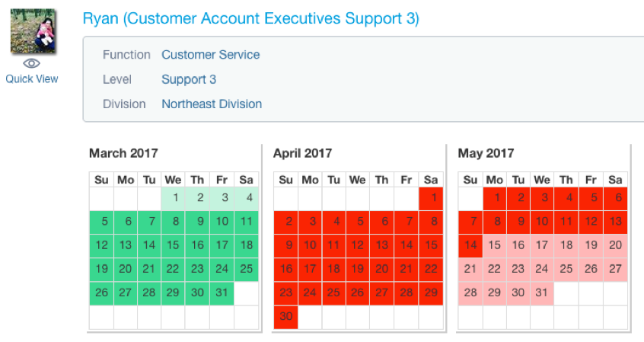Open the Northeast Division link
Image resolution: width=644 pixels, height=342 pixels.
click(x=212, y=104)
